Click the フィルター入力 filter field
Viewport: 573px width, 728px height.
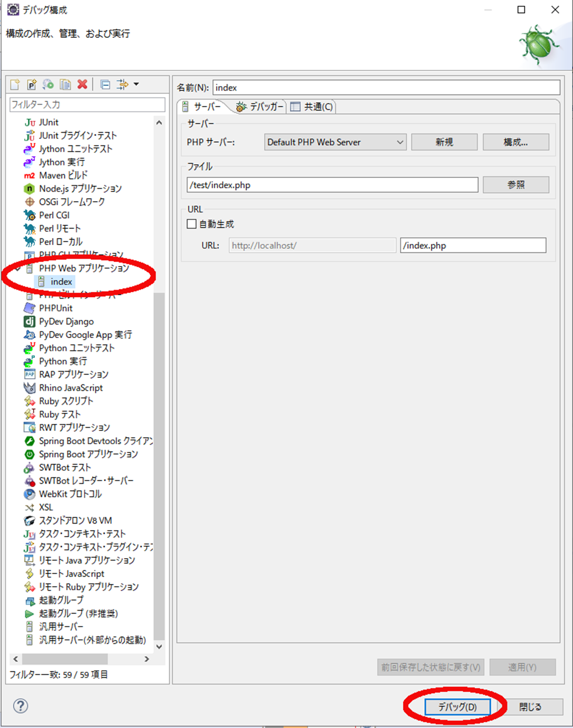[87, 104]
